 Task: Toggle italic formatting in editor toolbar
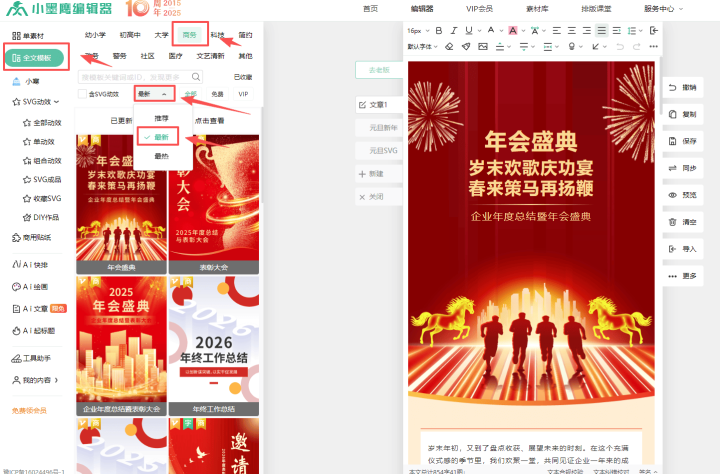click(454, 31)
